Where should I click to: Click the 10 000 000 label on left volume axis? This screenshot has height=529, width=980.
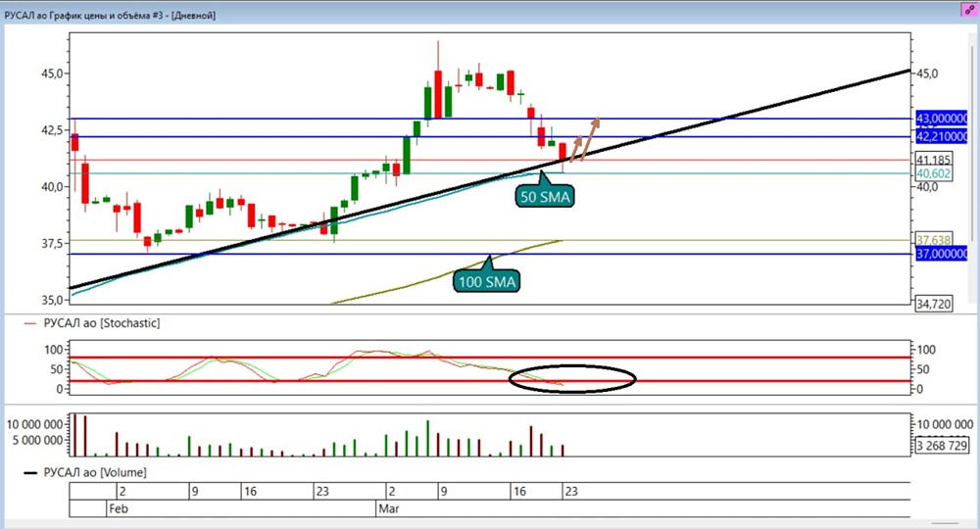point(35,424)
